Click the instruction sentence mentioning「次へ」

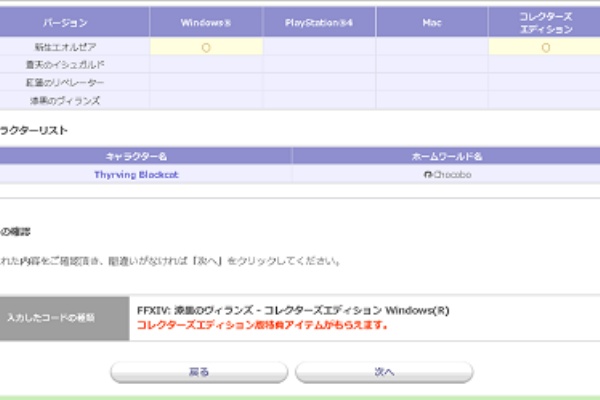tap(170, 261)
